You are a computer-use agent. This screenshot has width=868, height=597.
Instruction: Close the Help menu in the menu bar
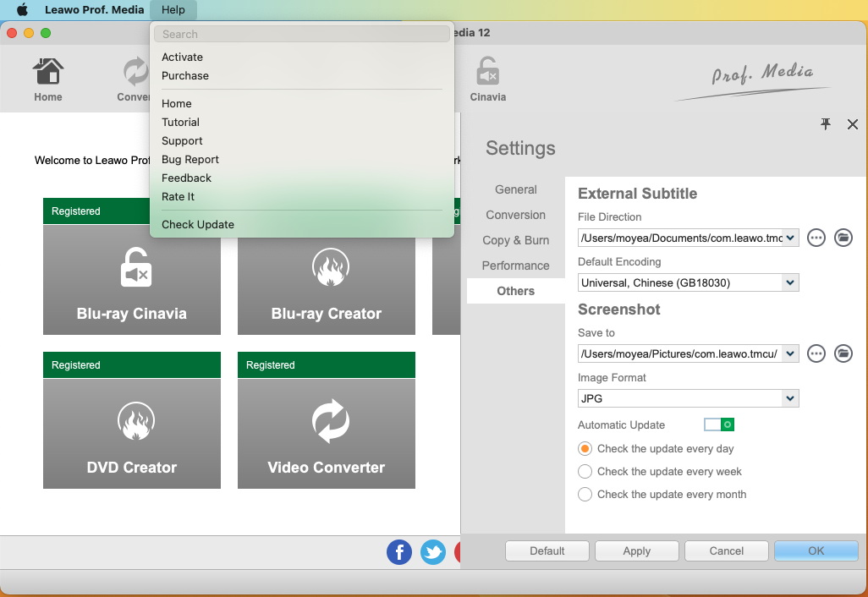point(173,9)
